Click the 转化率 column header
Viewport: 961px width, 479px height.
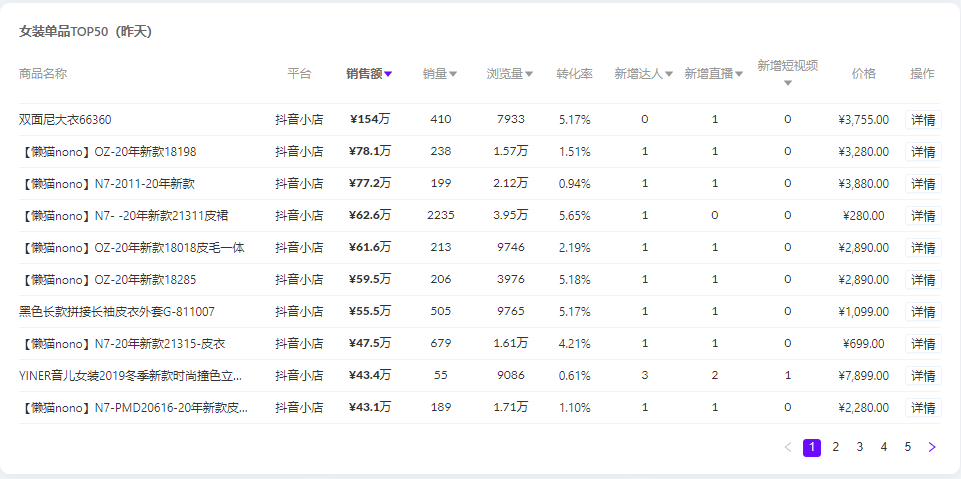pyautogui.click(x=574, y=74)
